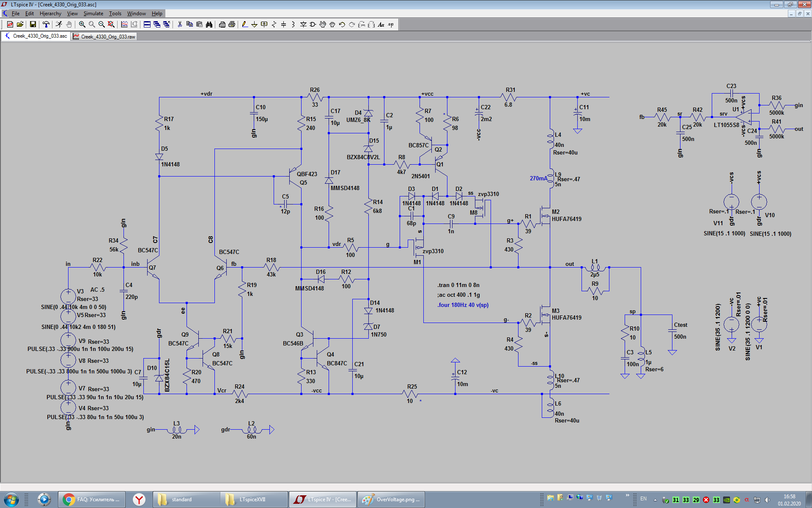
Task: Click the EN language indicator
Action: (643, 499)
